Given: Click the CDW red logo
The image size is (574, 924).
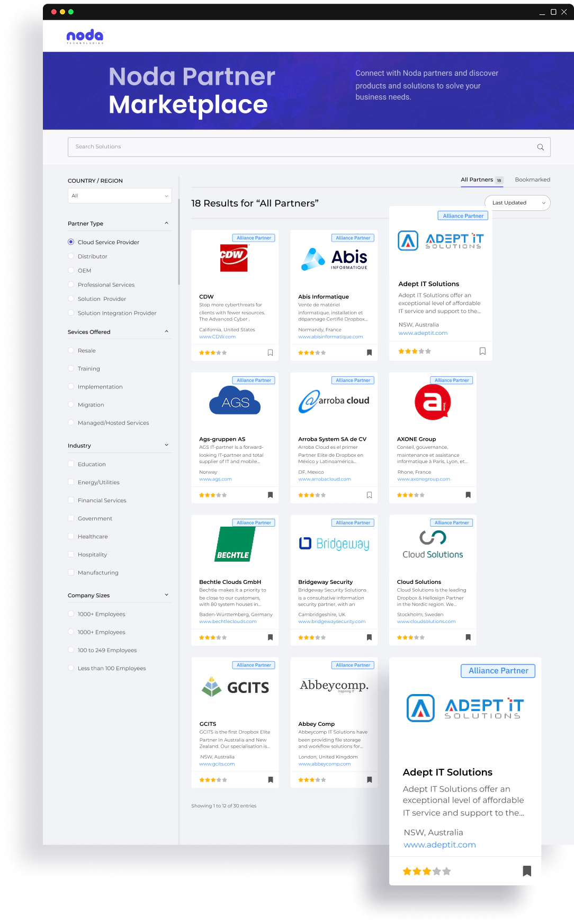Looking at the screenshot, I should tap(234, 257).
